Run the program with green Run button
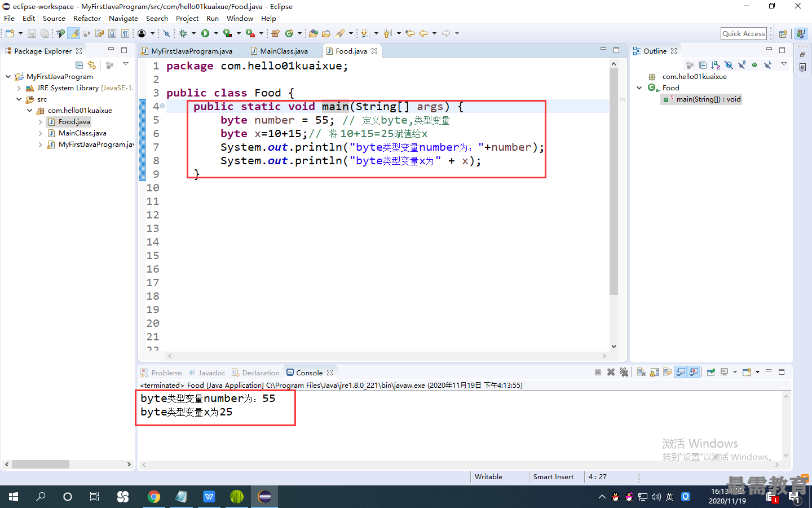Screen dimensions: 812x508 pos(205,33)
